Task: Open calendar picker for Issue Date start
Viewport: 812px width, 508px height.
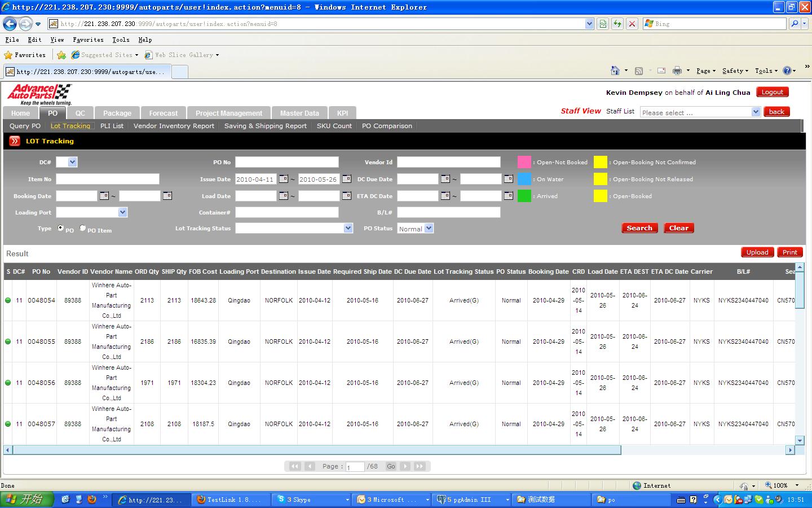Action: point(284,179)
